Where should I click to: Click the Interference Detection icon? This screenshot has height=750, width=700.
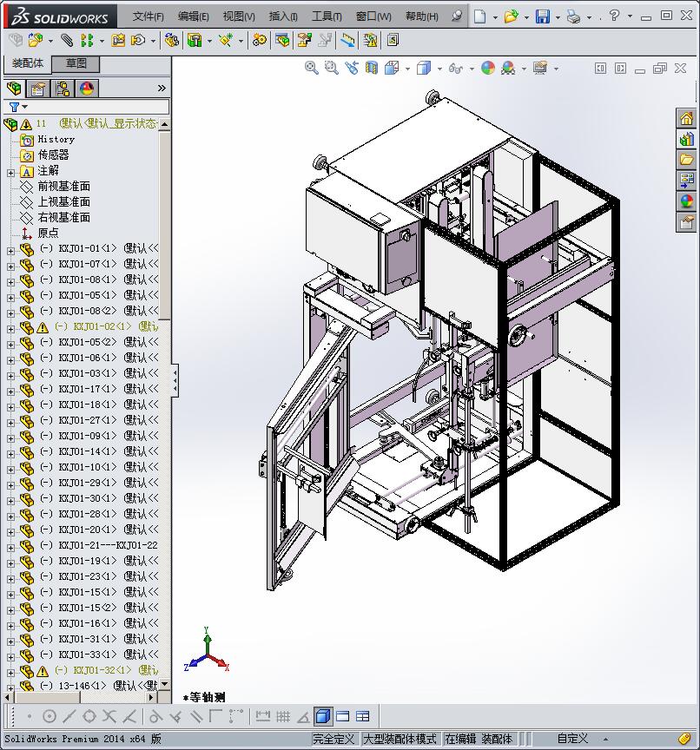tap(348, 40)
